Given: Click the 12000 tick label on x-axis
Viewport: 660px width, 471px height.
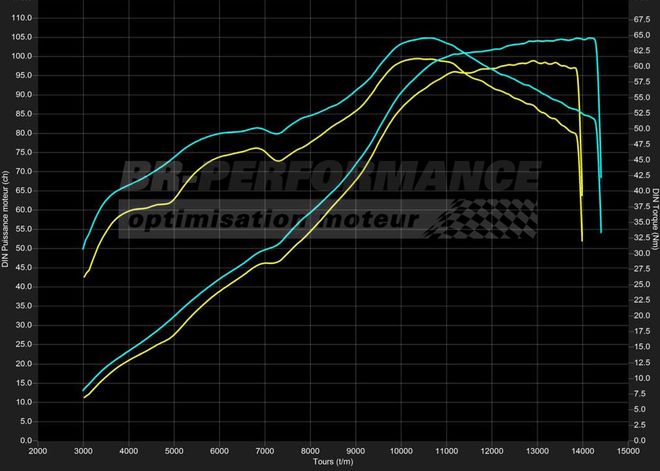Looking at the screenshot, I should click(x=492, y=451).
